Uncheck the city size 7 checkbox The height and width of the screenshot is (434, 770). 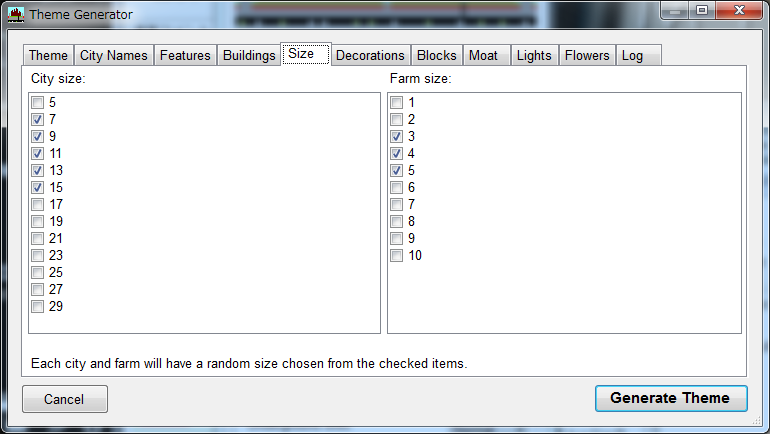click(37, 120)
